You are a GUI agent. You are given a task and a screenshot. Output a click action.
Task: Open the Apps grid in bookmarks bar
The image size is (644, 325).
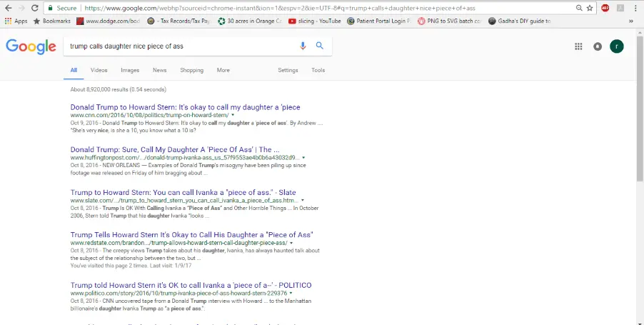pyautogui.click(x=16, y=21)
